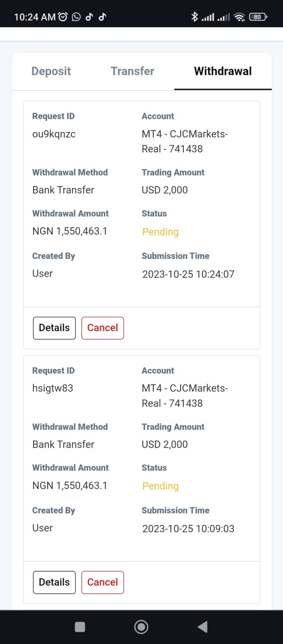Tap the first TikTok notification icon
283x644 pixels.
[90, 17]
